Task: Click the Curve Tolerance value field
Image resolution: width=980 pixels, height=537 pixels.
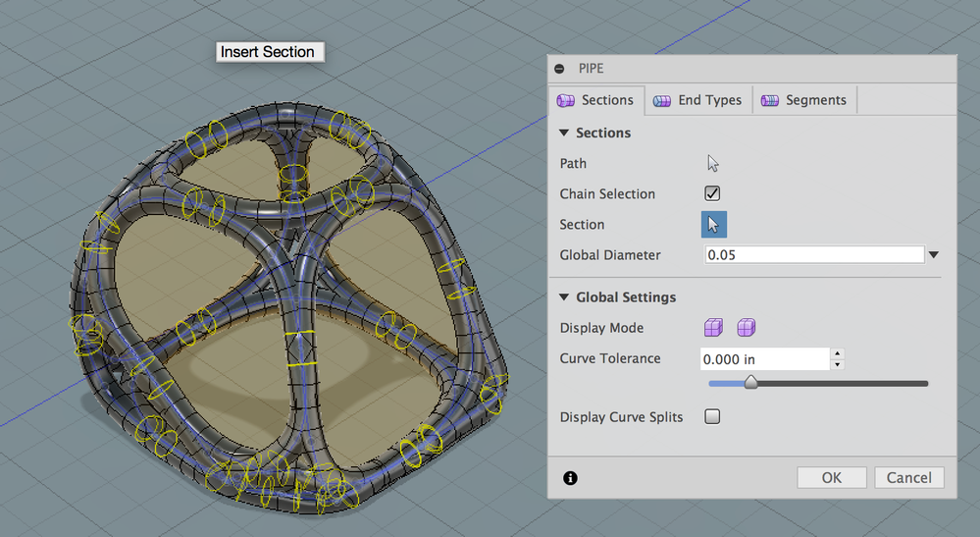Action: [x=764, y=359]
